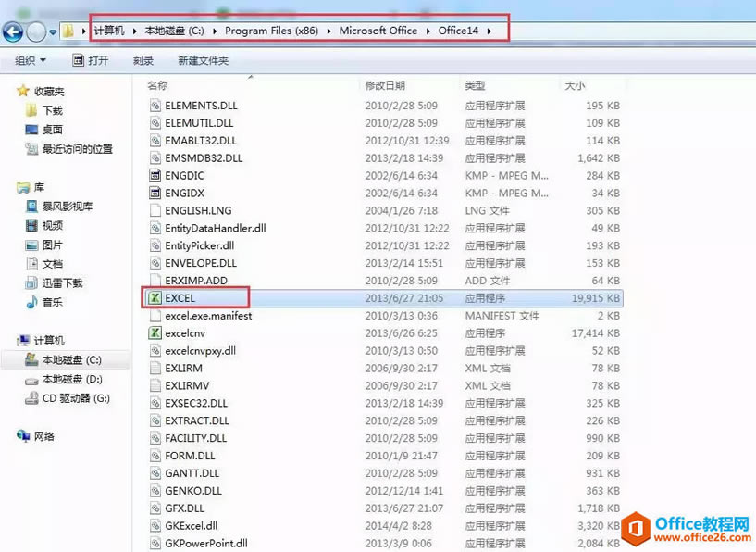Sort by the 修改日期 column header
Viewport: 756px width, 552px height.
[x=385, y=85]
